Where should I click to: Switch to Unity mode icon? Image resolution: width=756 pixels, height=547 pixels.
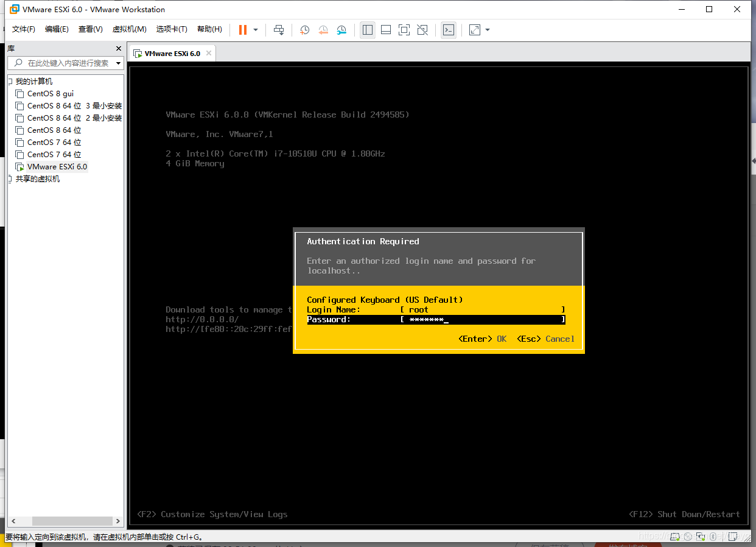point(422,30)
